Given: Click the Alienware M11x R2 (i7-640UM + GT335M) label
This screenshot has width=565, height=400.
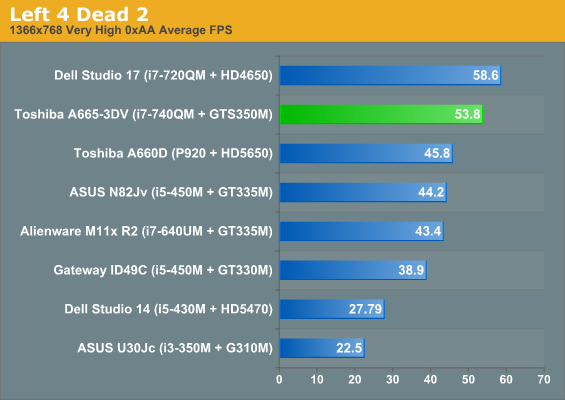Looking at the screenshot, I should pos(146,231).
